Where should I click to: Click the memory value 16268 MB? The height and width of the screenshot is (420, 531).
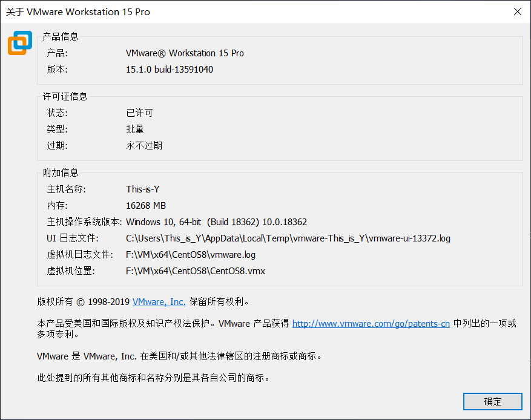tap(146, 205)
